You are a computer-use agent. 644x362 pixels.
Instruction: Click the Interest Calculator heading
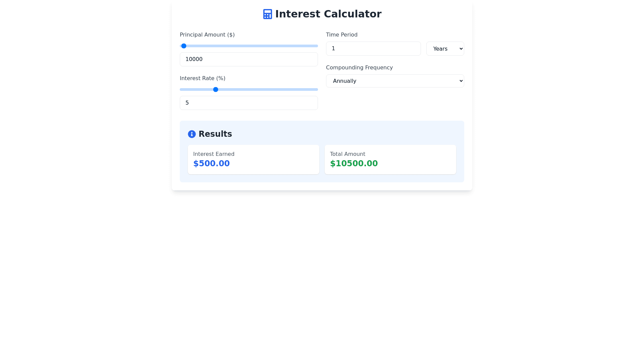[328, 14]
